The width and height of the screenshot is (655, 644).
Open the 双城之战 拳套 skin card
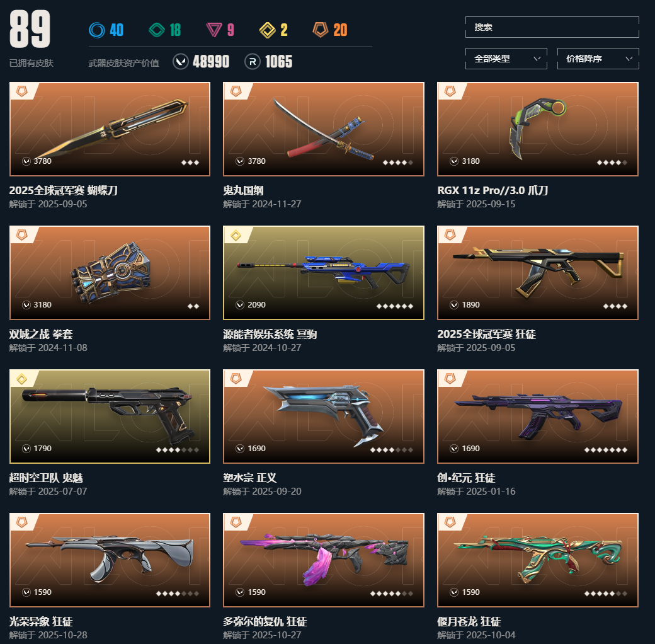(110, 273)
